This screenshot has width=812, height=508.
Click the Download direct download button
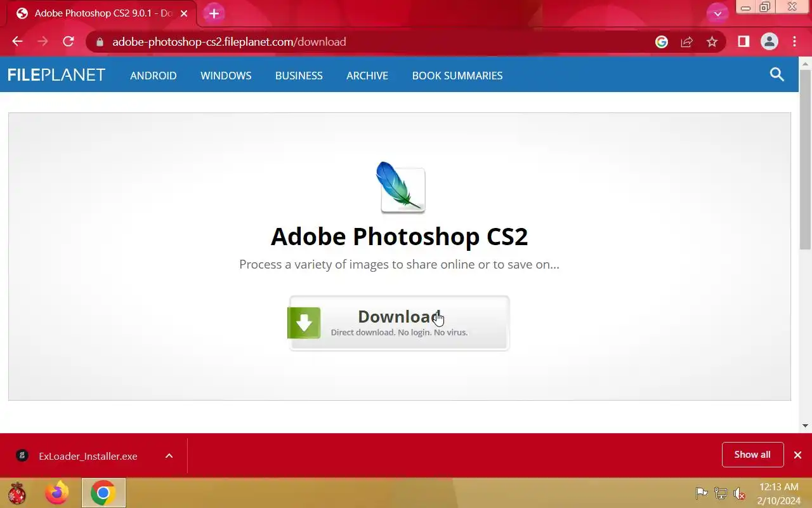point(400,323)
